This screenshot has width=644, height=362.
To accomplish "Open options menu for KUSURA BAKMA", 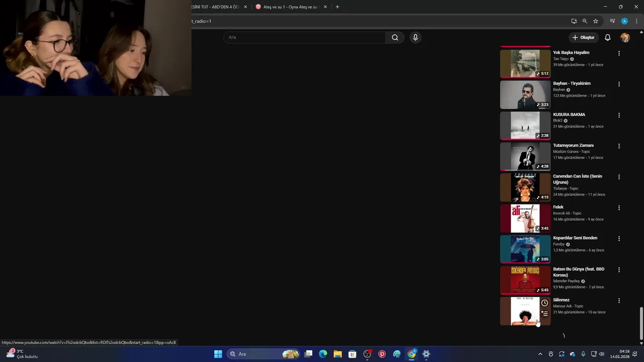I will (619, 115).
